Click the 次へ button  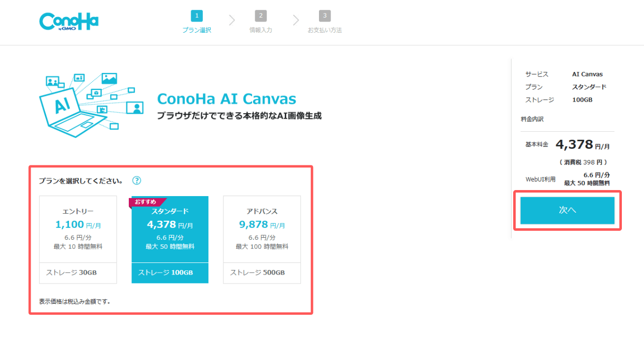pos(568,210)
